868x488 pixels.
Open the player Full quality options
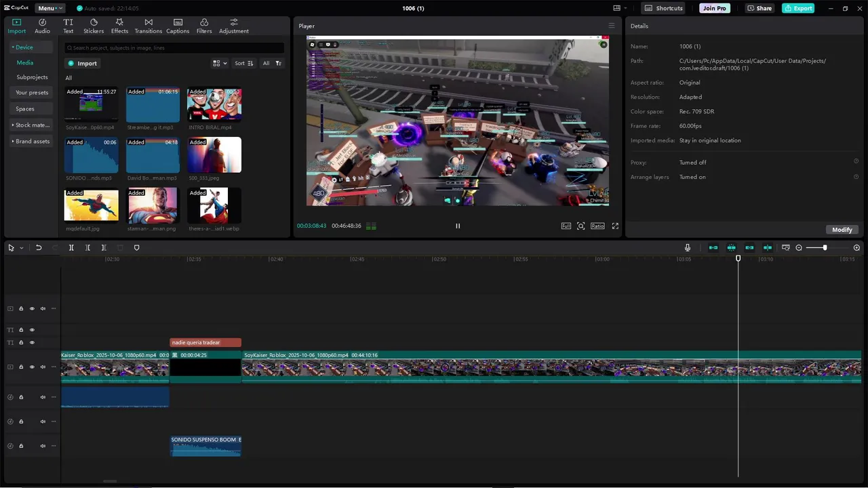(566, 226)
